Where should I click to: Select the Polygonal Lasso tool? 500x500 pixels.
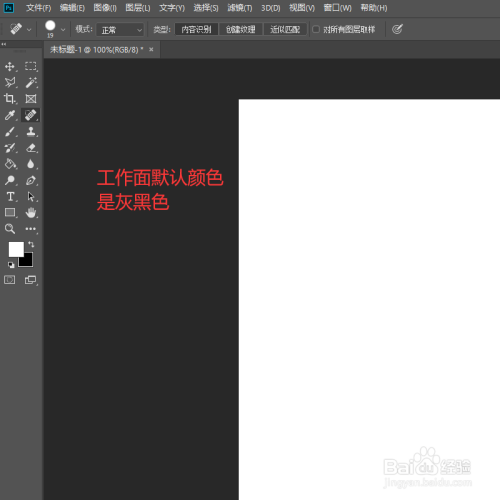pos(10,82)
